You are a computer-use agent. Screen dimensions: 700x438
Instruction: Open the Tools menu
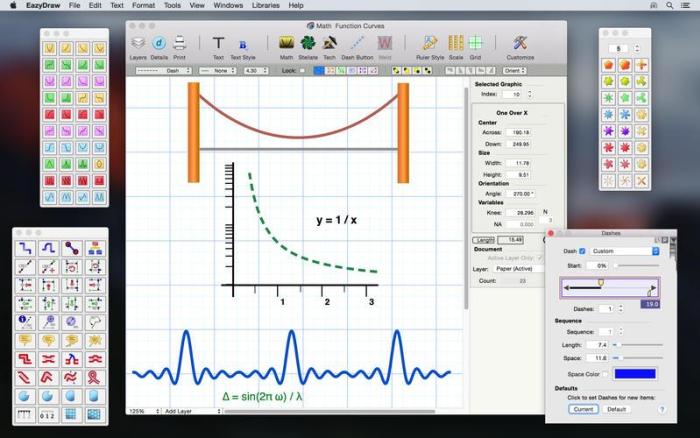172,5
